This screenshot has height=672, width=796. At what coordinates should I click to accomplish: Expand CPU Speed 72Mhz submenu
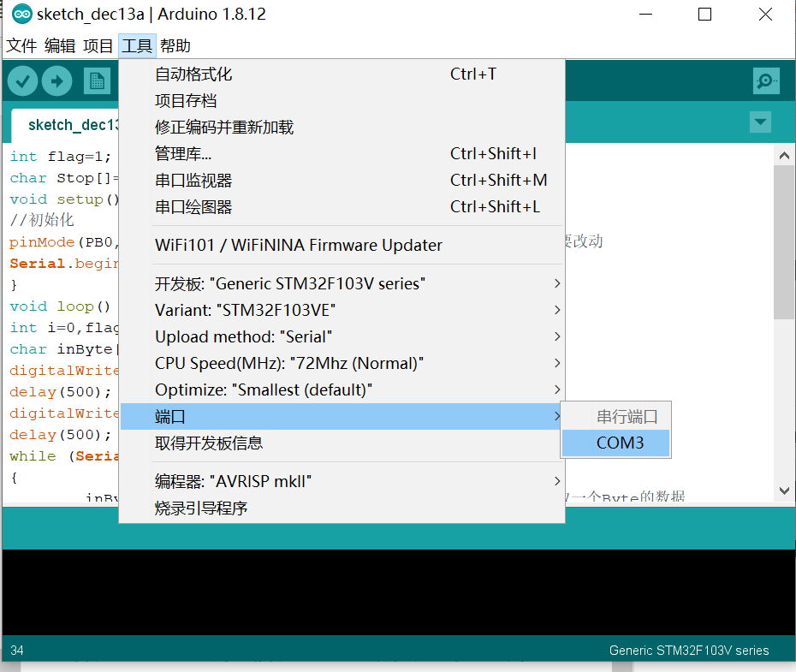coord(342,364)
